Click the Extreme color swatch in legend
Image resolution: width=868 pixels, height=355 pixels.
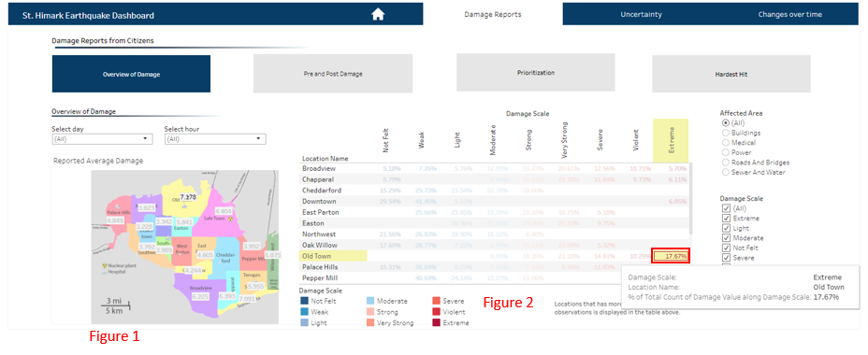pyautogui.click(x=437, y=323)
